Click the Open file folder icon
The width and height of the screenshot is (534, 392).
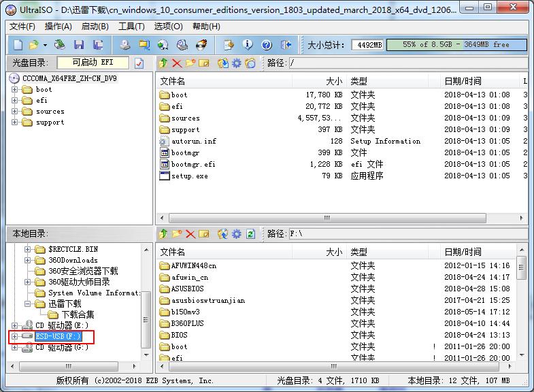[34, 45]
